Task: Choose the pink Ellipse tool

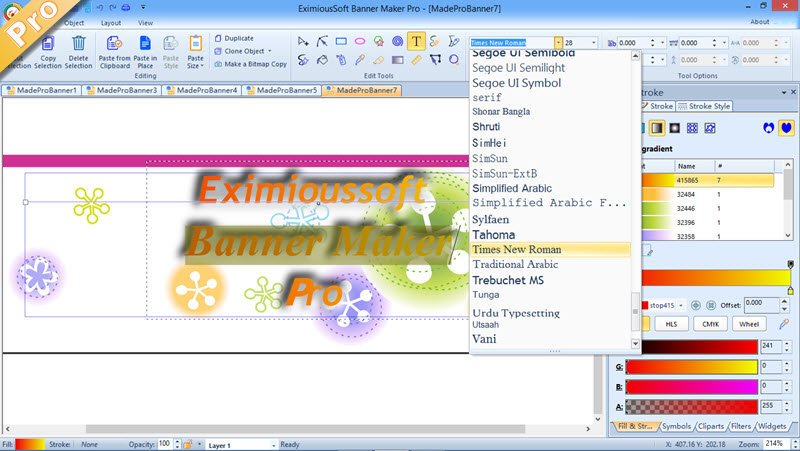Action: pyautogui.click(x=360, y=41)
